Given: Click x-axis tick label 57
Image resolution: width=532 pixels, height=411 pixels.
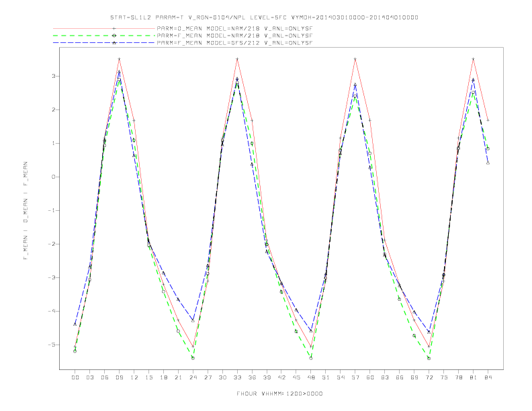Looking at the screenshot, I should coord(355,377).
